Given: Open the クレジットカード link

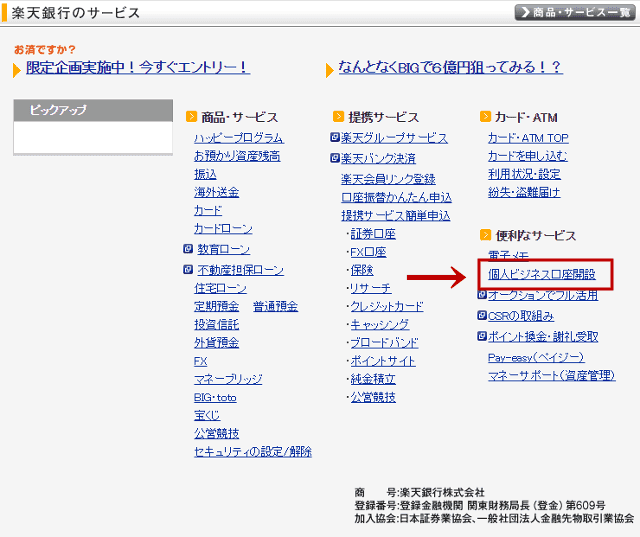Looking at the screenshot, I should pyautogui.click(x=387, y=306).
